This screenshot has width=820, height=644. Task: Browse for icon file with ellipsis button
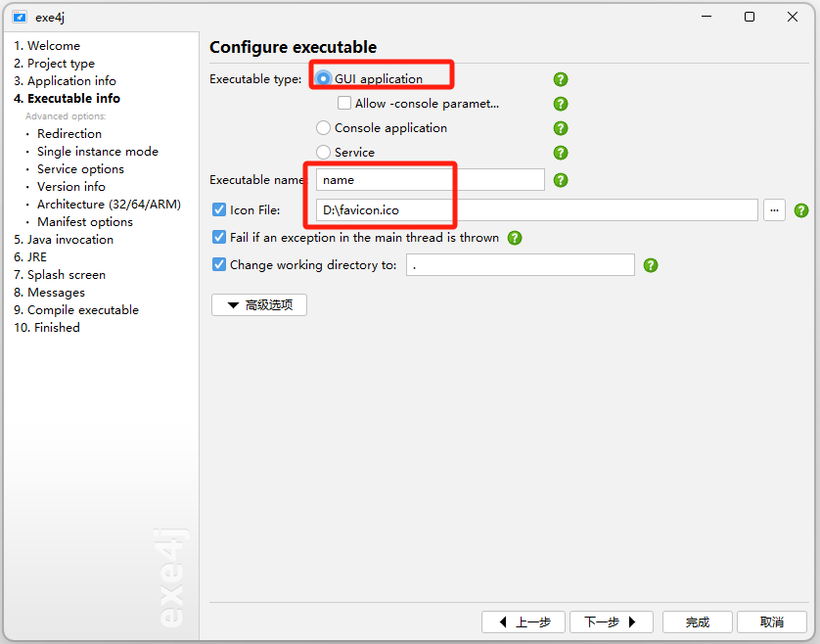click(x=774, y=210)
